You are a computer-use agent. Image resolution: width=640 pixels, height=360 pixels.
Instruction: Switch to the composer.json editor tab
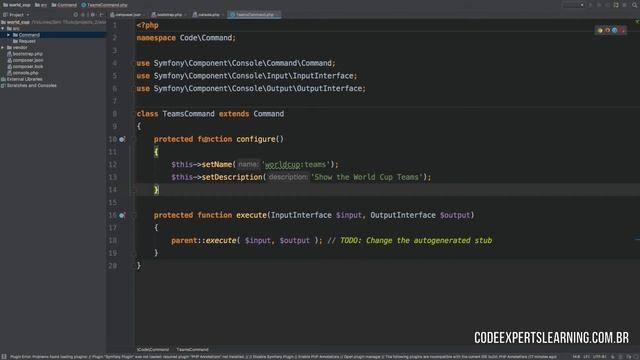[x=128, y=15]
